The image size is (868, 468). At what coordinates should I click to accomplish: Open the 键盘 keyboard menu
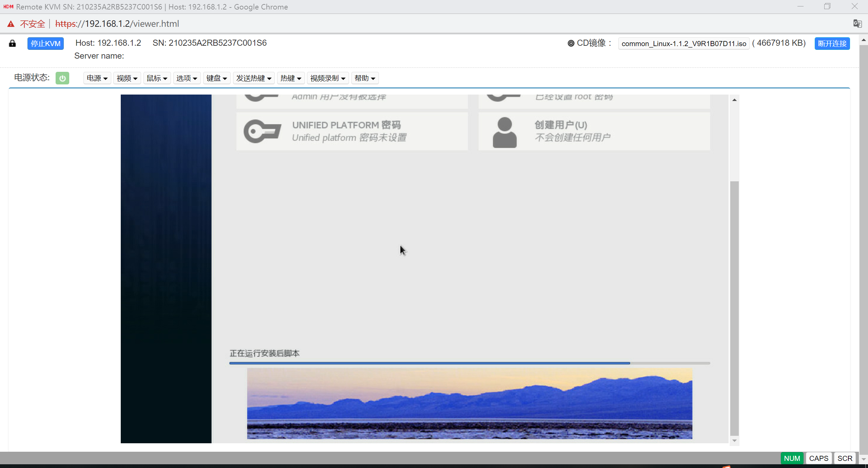click(216, 78)
